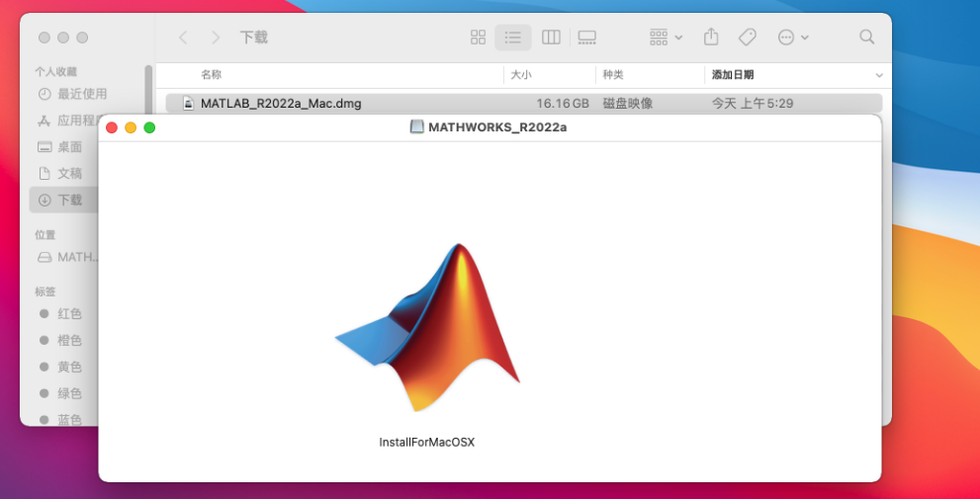980x499 pixels.
Task: Toggle sort direction chevron in 添加日期 column
Action: coord(879,75)
